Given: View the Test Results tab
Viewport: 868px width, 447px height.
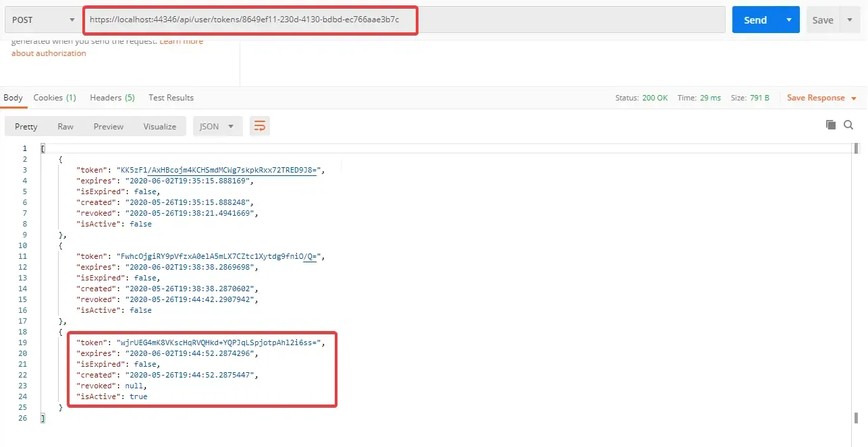Looking at the screenshot, I should click(171, 97).
